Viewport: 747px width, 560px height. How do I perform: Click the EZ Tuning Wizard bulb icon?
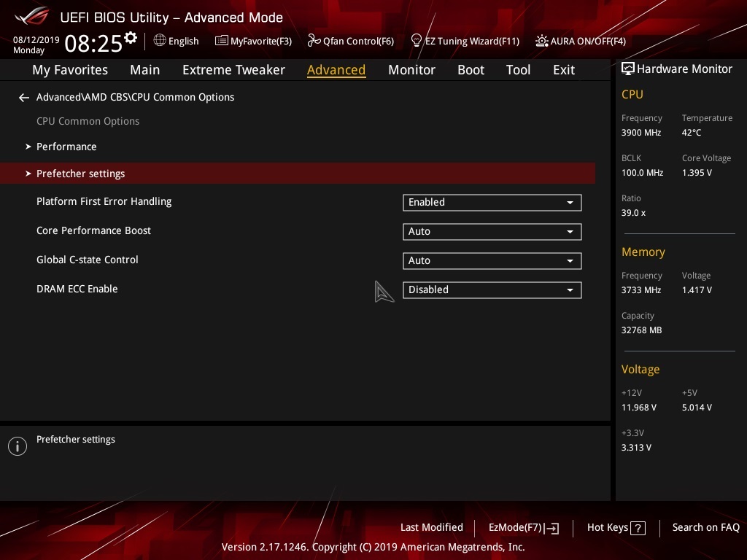click(416, 41)
